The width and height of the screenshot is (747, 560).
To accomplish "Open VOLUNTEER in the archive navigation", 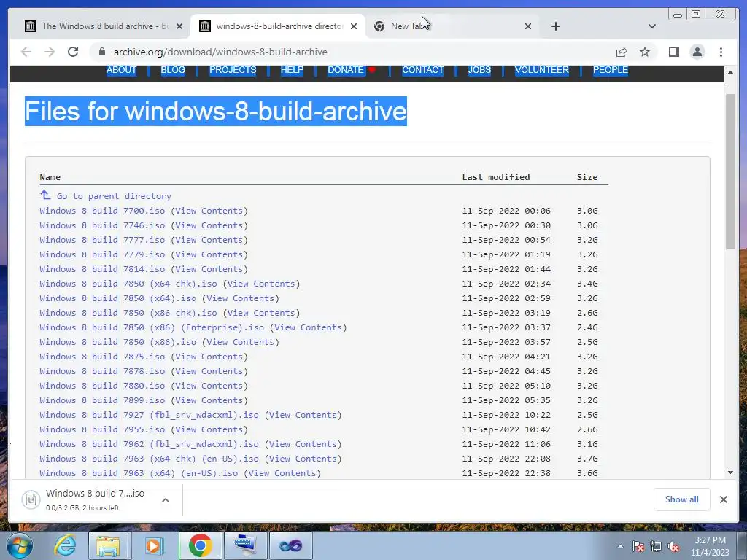I will [x=542, y=70].
